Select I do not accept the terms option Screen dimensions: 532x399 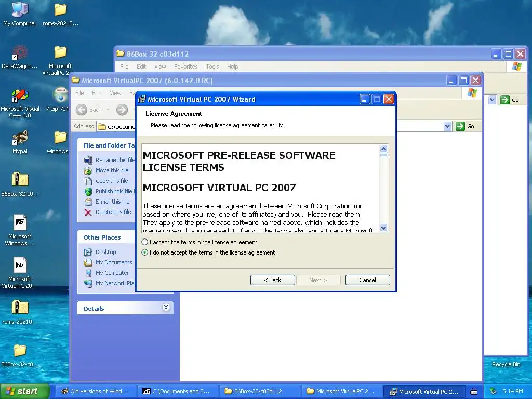click(x=145, y=252)
